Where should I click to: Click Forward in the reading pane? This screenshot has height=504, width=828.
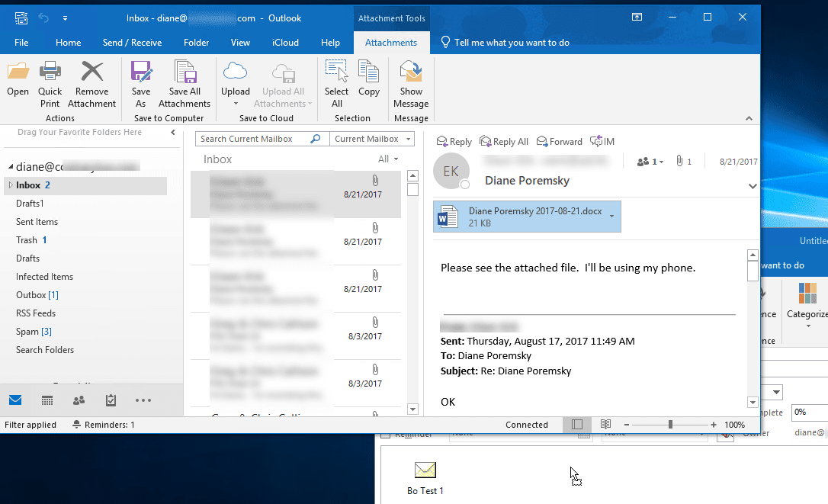point(559,142)
